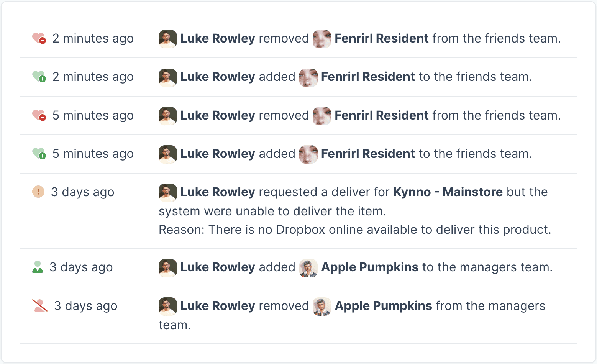597x364 pixels.
Task: Click the "3 days ago" timestamp of the failed delivery
Action: coord(83,192)
